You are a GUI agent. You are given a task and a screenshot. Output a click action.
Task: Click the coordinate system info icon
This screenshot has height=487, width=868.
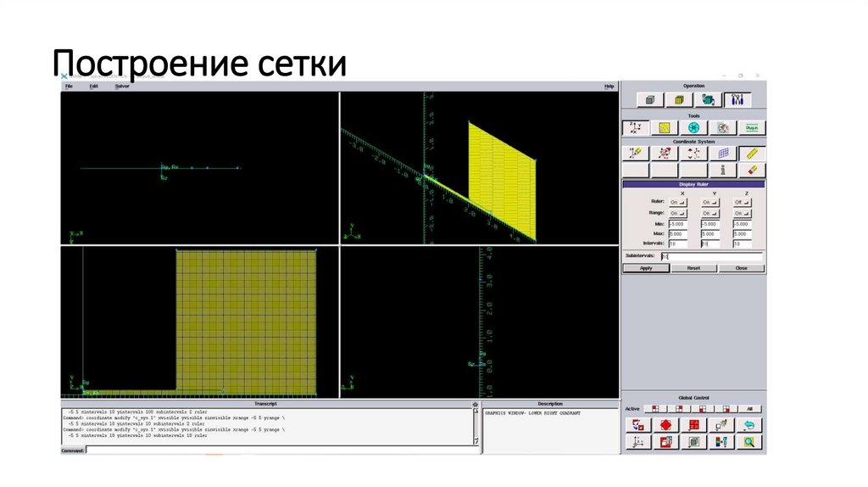(723, 170)
